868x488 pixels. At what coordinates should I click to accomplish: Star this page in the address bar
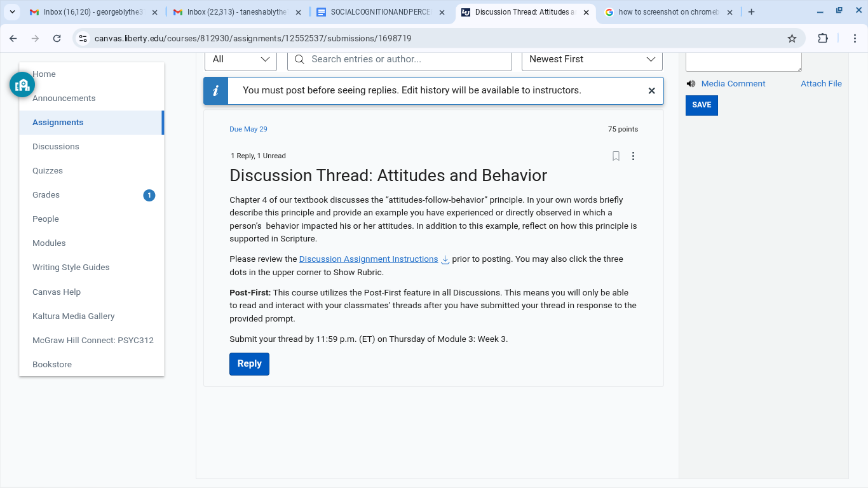(792, 38)
